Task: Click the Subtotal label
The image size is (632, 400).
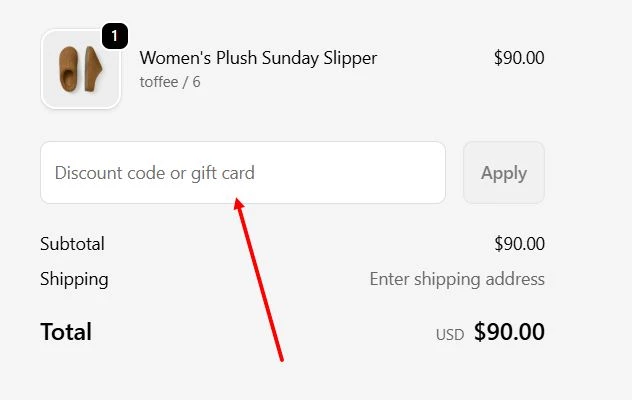Action: pyautogui.click(x=72, y=244)
